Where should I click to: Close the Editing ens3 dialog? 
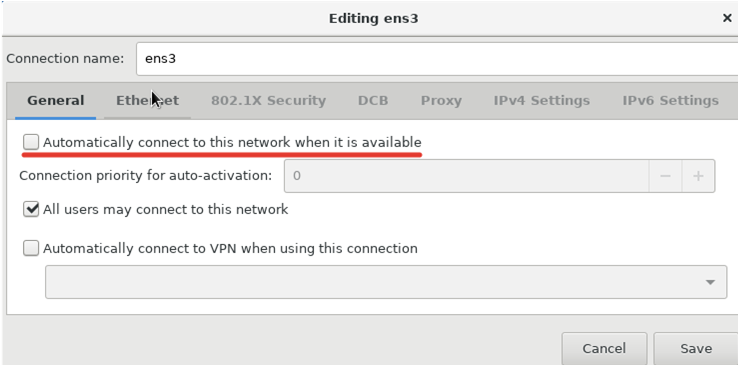[727, 18]
